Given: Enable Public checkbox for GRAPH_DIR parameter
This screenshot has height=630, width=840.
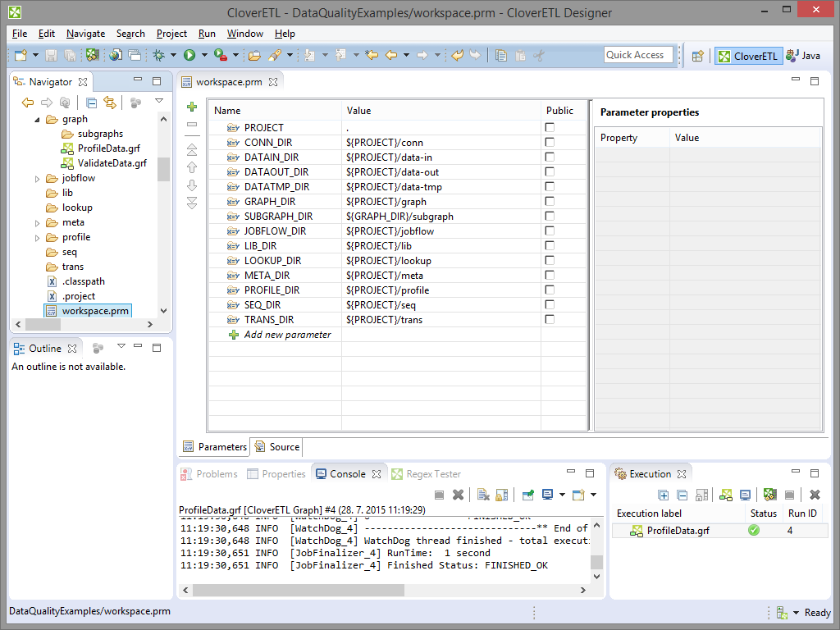Looking at the screenshot, I should 550,202.
